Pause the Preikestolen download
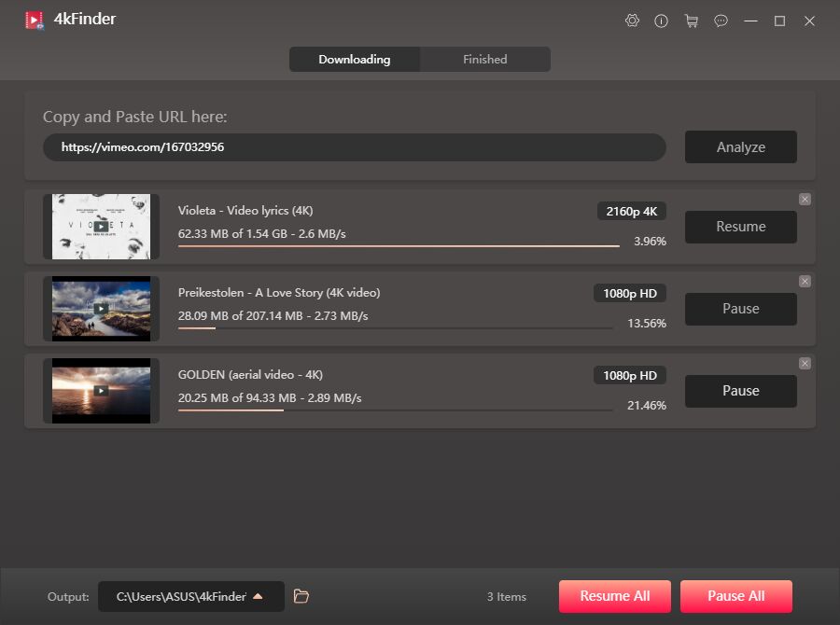The image size is (840, 625). pos(740,309)
